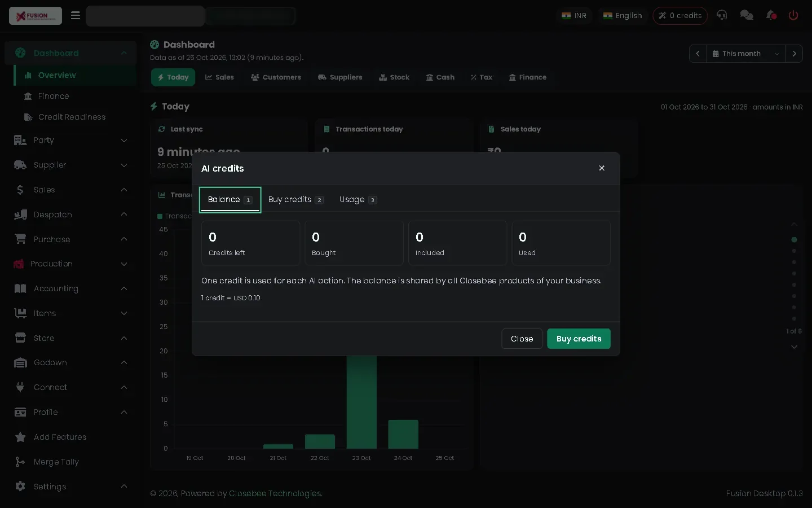
Task: Open the Cash dashboard tab
Action: point(440,77)
